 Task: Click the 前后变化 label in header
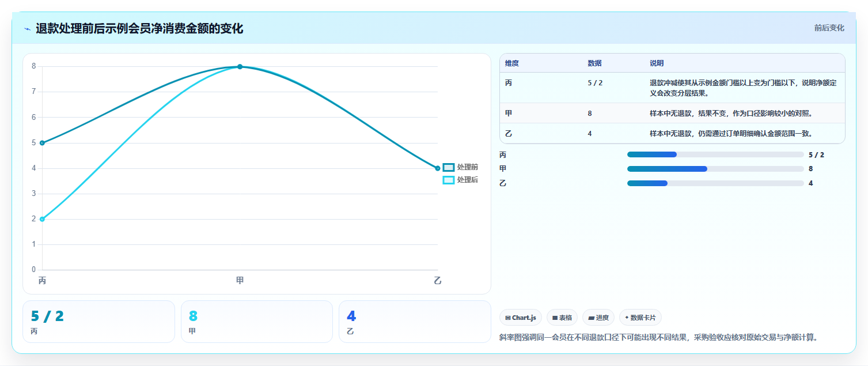829,28
